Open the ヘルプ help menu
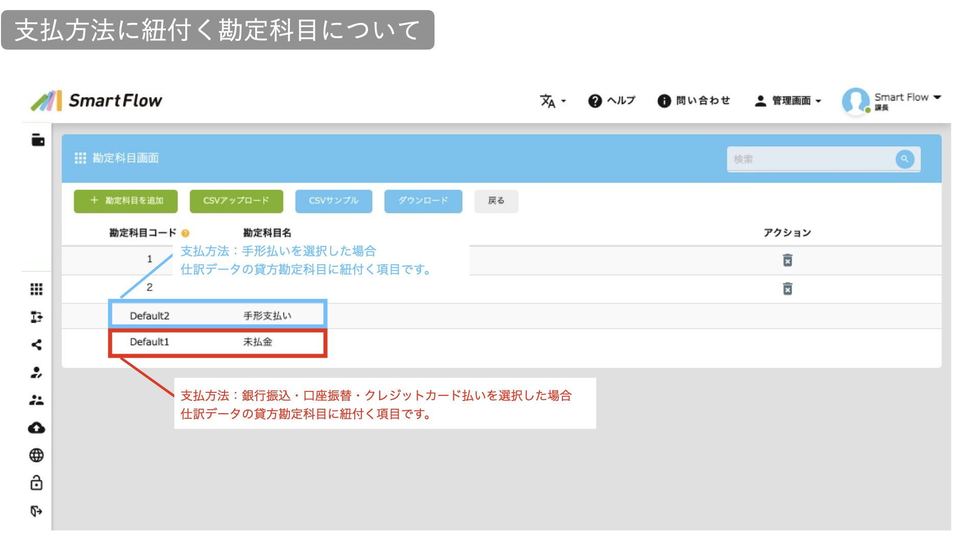 pyautogui.click(x=611, y=101)
